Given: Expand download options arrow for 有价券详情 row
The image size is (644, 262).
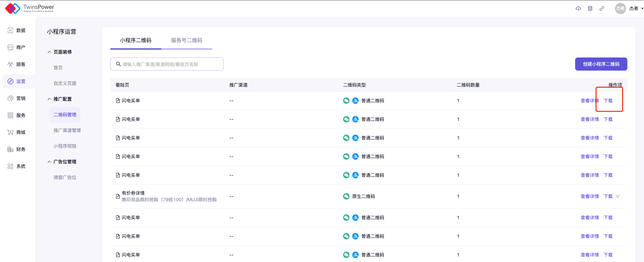Looking at the screenshot, I should click(618, 196).
